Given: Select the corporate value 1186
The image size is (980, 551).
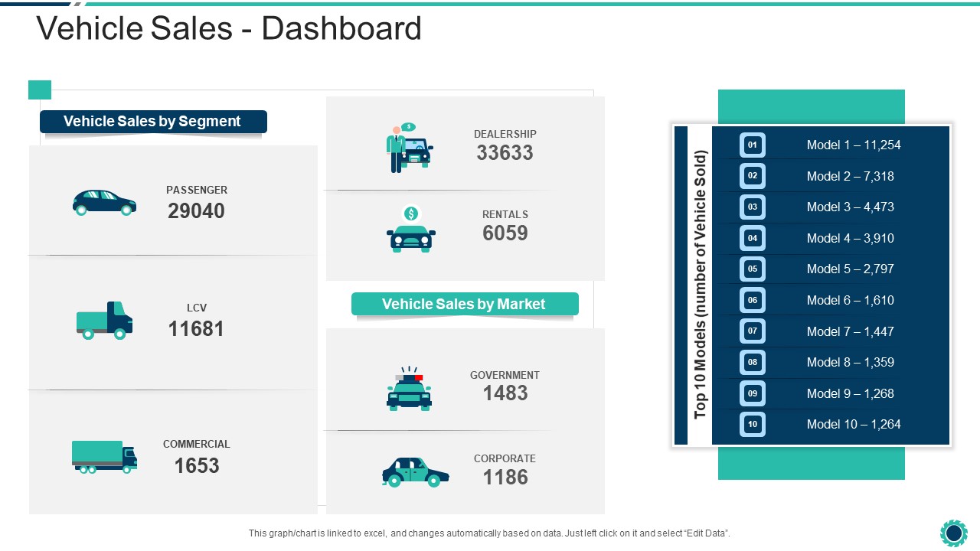Looking at the screenshot, I should point(505,478).
